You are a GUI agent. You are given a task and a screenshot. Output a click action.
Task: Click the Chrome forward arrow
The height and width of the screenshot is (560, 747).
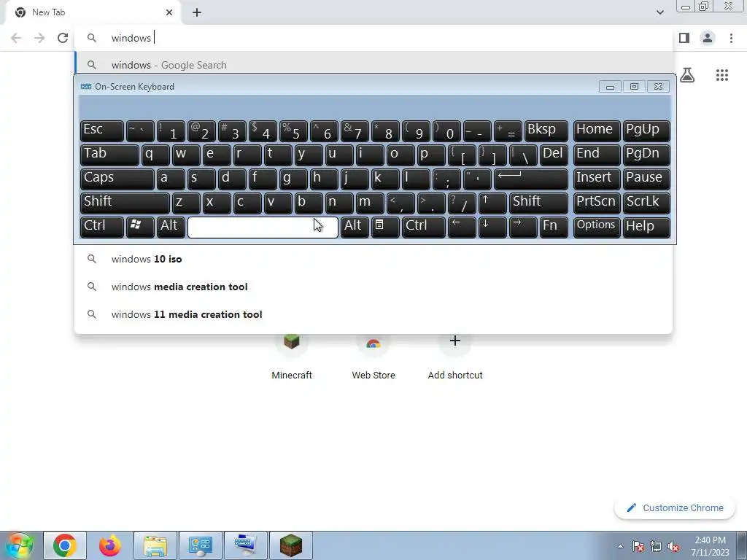[x=39, y=38]
